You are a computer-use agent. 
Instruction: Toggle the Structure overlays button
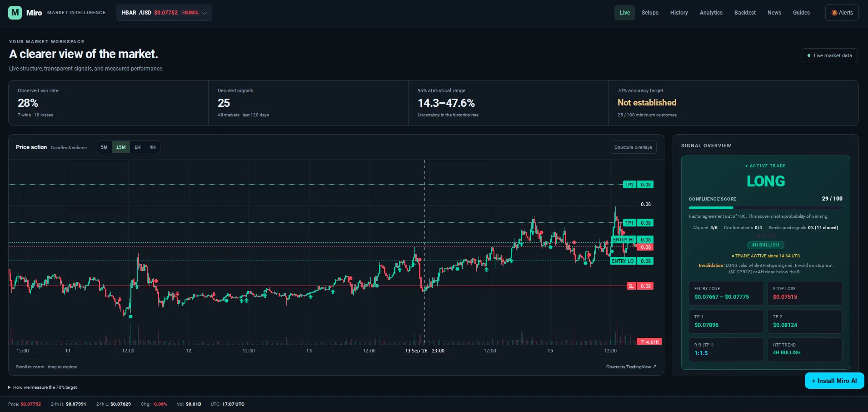(x=633, y=147)
